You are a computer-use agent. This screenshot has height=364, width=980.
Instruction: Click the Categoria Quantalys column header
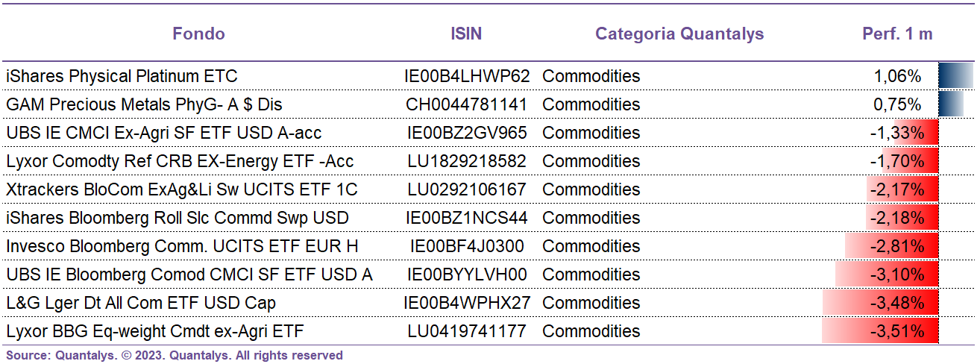coord(679,34)
